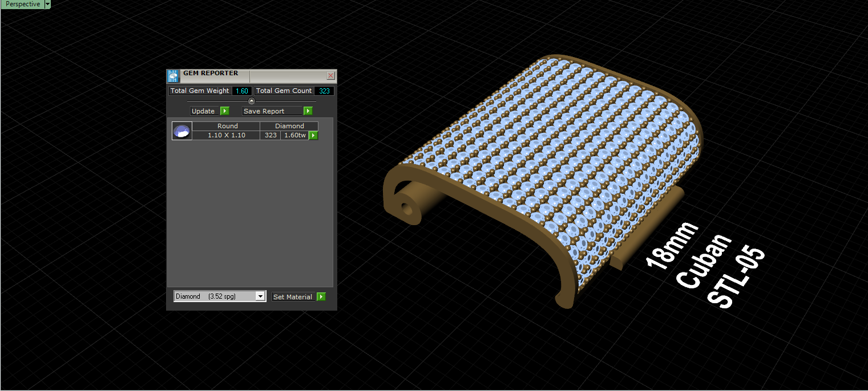The width and height of the screenshot is (868, 391).
Task: Click the Gem Reporter panel icon
Action: [173, 76]
